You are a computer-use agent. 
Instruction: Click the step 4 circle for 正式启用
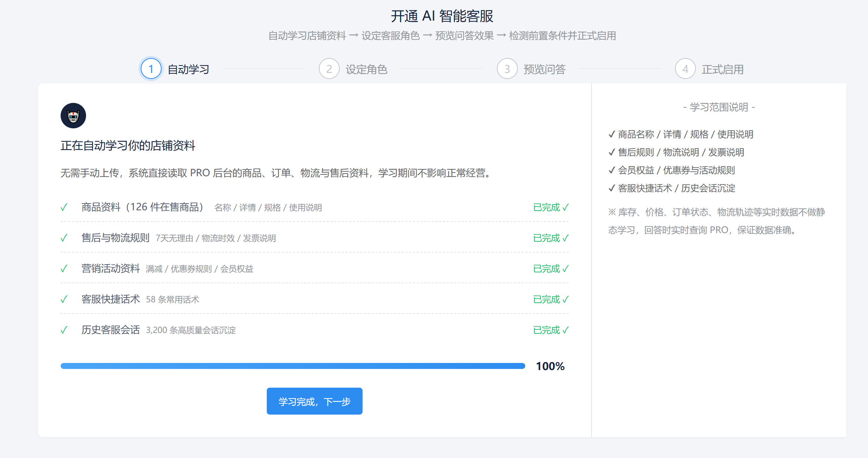[x=685, y=69]
